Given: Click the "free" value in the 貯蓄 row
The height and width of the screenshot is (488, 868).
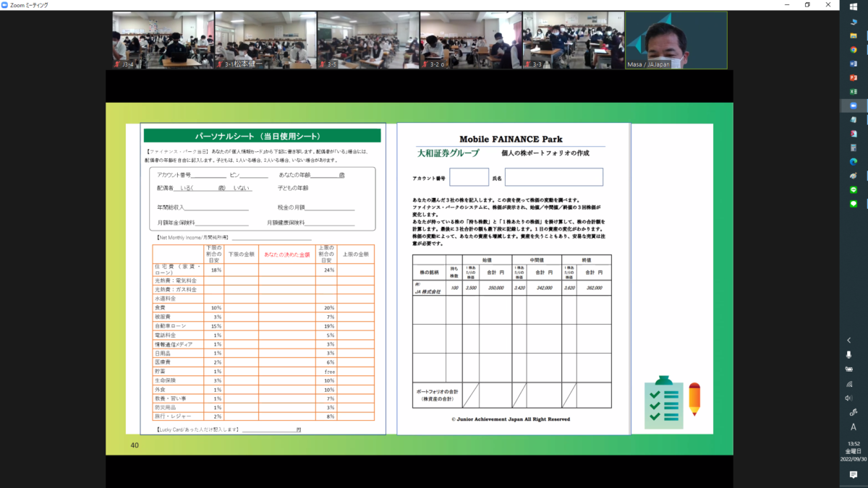Looking at the screenshot, I should click(x=329, y=371).
